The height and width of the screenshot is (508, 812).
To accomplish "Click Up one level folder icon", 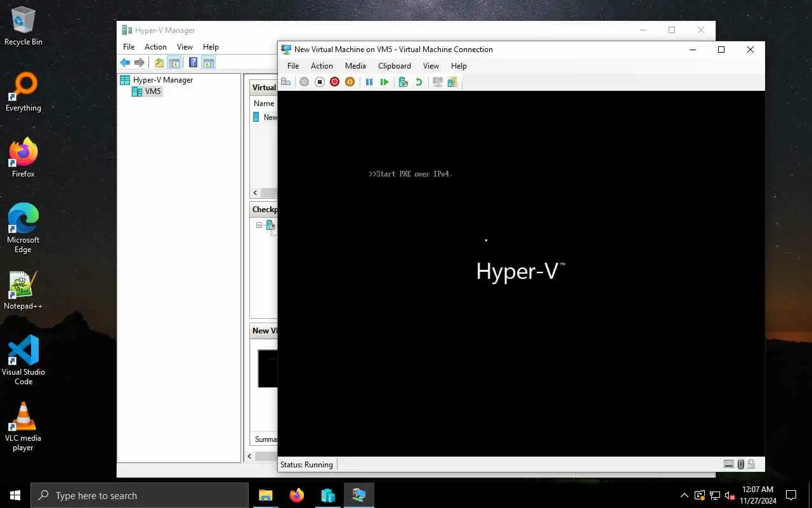I will click(x=159, y=62).
